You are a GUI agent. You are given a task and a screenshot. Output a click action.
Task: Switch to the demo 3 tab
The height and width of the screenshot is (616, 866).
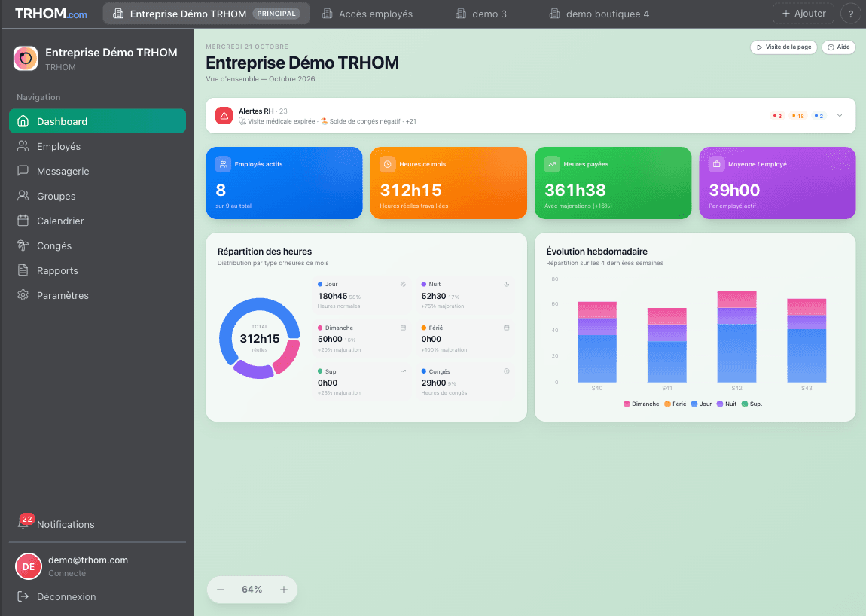[481, 14]
